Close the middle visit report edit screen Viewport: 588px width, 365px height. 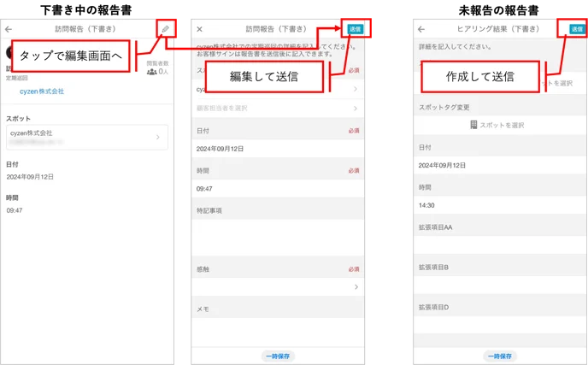[199, 29]
